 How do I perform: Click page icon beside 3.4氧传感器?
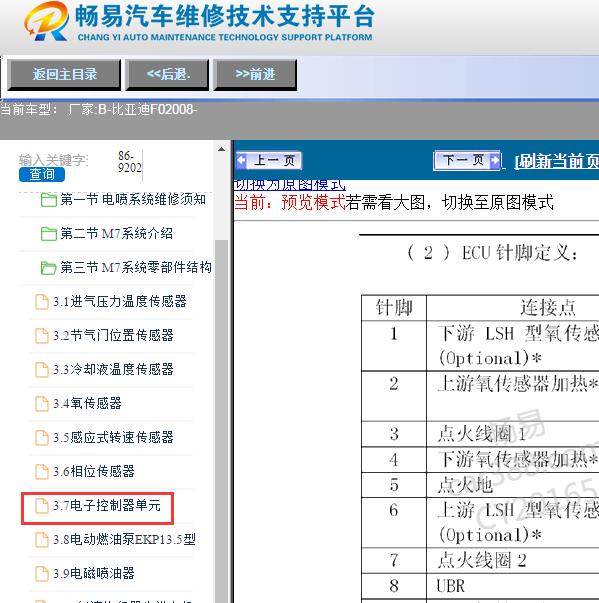coord(42,403)
